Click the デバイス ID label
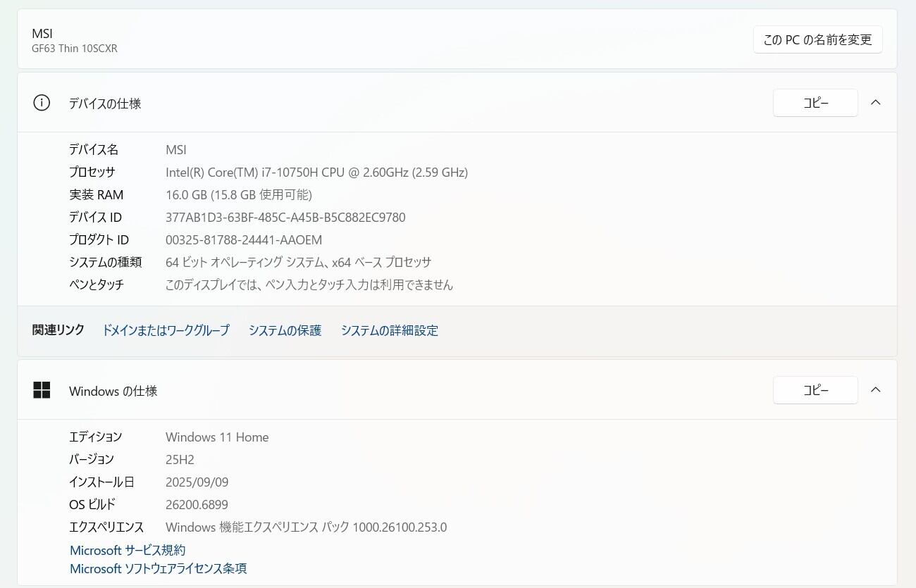The height and width of the screenshot is (588, 916). click(95, 217)
